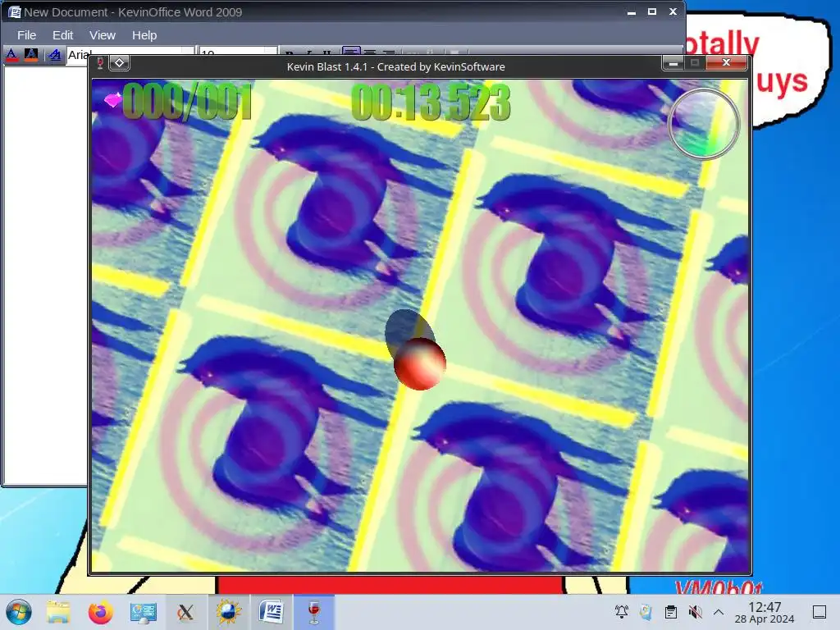Image resolution: width=840 pixels, height=630 pixels.
Task: Select center alignment in Word toolbar
Action: tap(370, 52)
